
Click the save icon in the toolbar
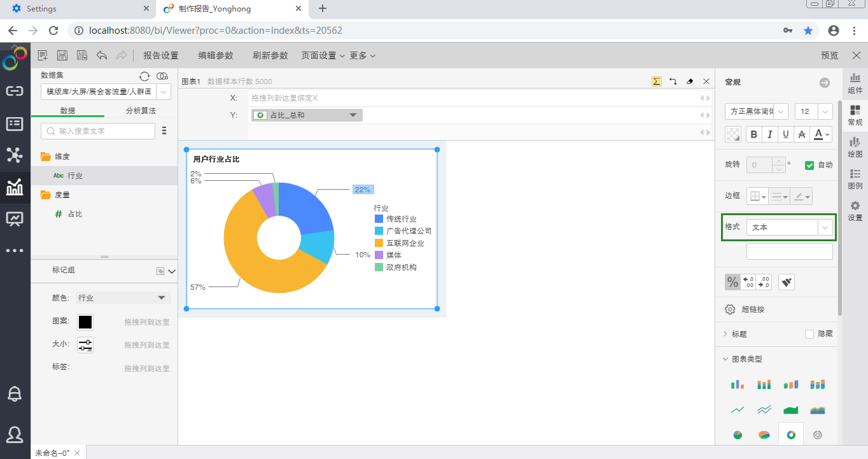(x=62, y=55)
